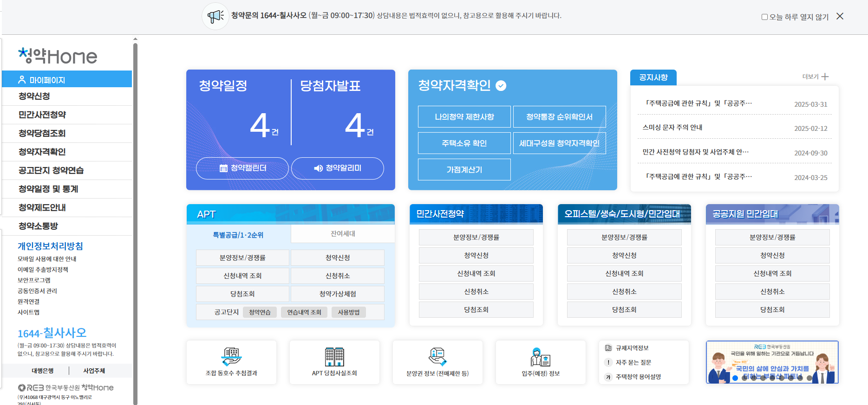The image size is (868, 405).
Task: Open 보안프로그램 link
Action: 34,280
